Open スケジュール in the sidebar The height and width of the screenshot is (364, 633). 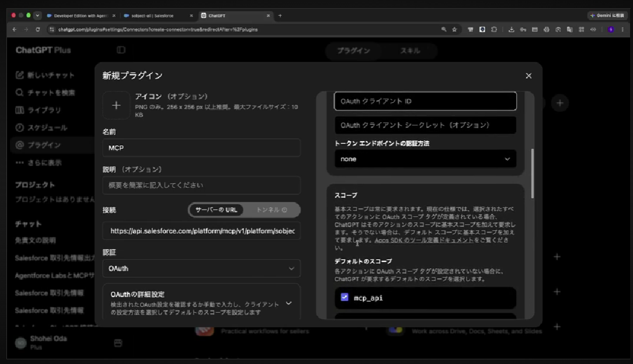point(41,128)
